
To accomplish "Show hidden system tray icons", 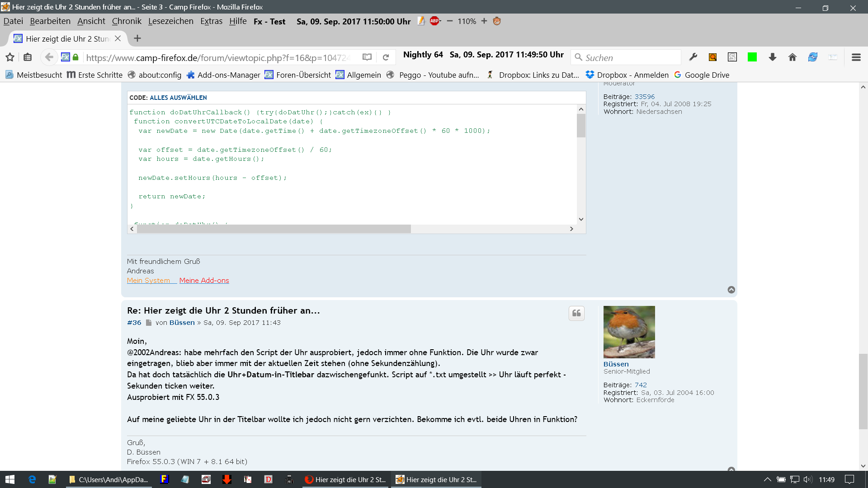I will coord(767,479).
